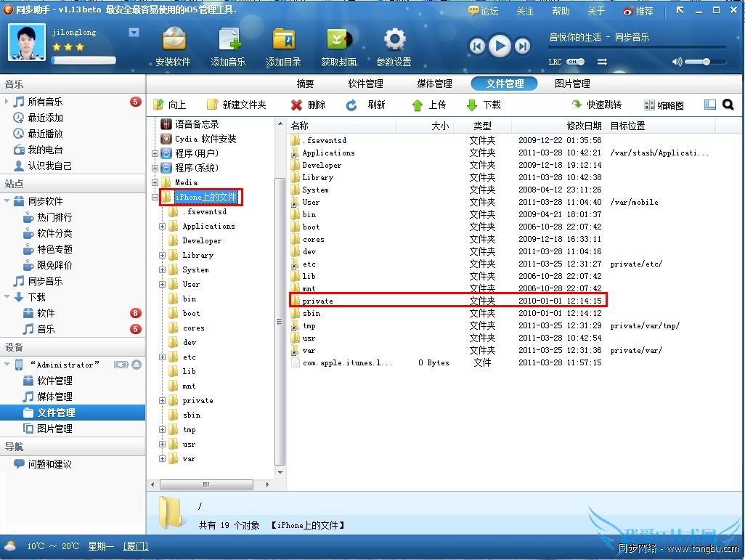
Task: Expand the Library tree node
Action: 162,255
